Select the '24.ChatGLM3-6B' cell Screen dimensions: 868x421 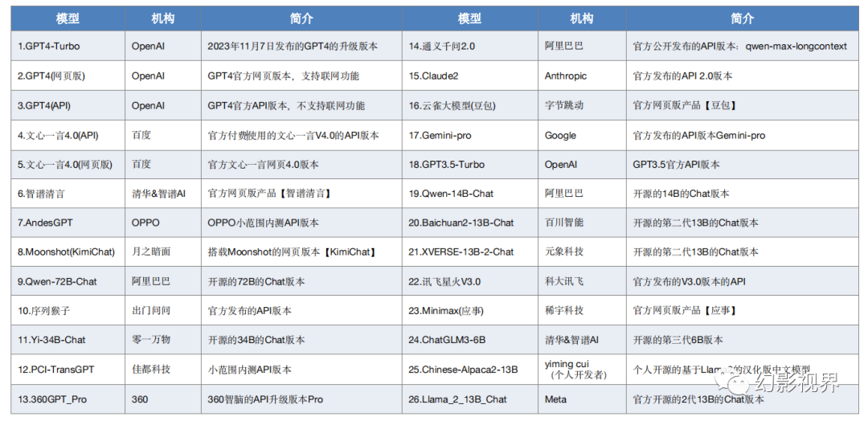(470, 340)
